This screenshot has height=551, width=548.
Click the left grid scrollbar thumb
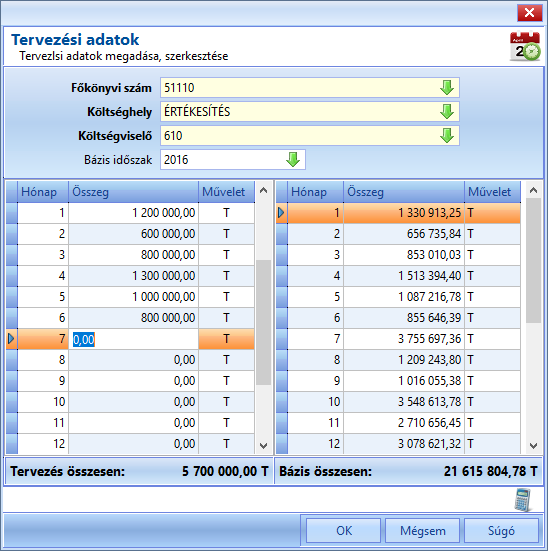(x=263, y=322)
